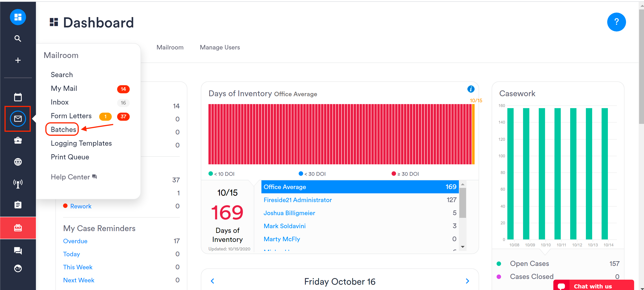Viewport: 644px width, 290px height.
Task: Open the casework briefcase icon
Action: pos(18,140)
